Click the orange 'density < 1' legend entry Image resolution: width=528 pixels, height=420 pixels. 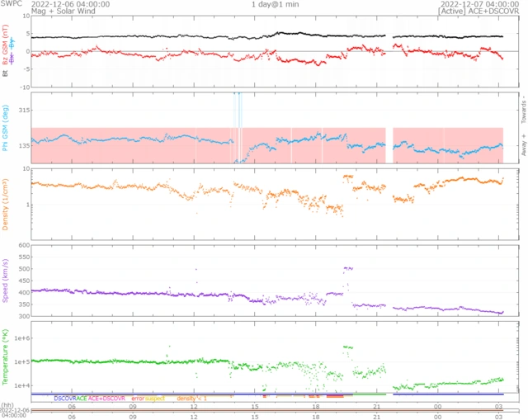click(191, 399)
